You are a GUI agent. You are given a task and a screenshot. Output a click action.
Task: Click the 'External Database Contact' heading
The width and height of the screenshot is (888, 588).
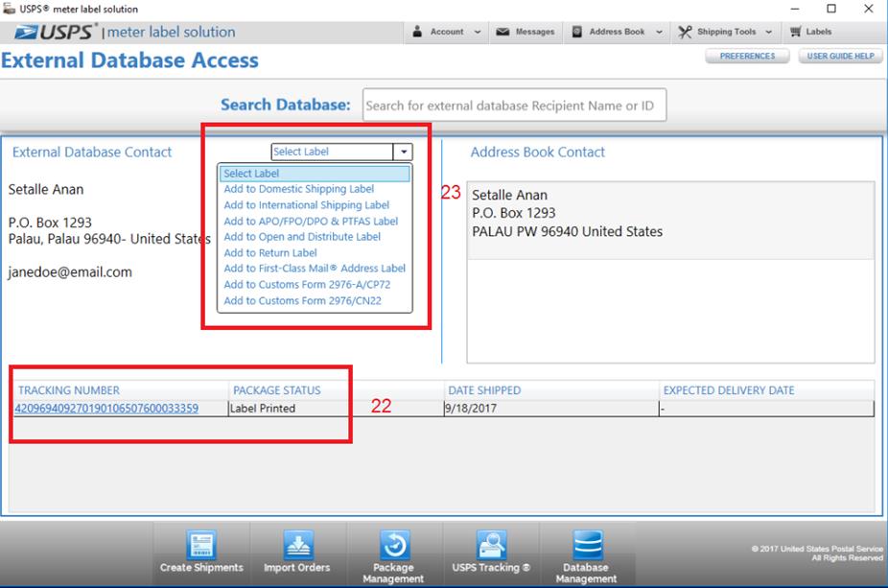(x=92, y=152)
